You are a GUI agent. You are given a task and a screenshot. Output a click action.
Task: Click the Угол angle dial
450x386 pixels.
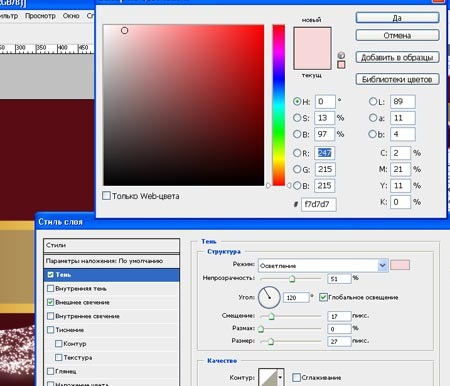click(x=269, y=297)
